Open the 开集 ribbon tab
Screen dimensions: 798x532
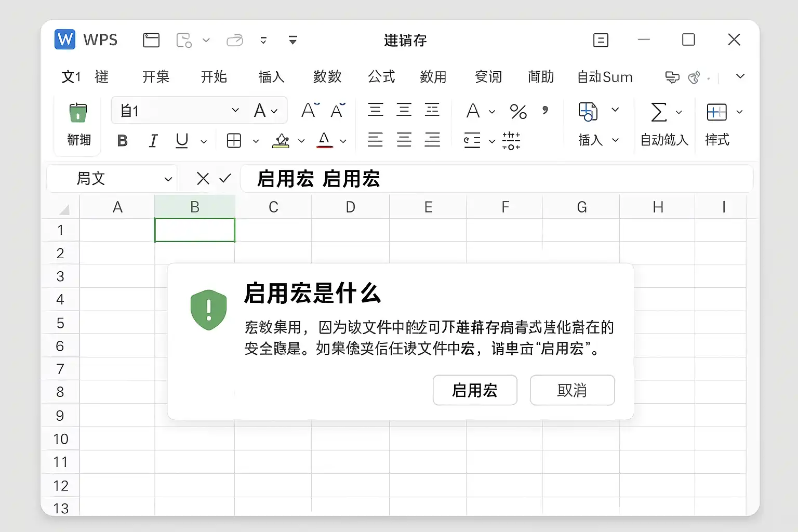[x=156, y=77]
